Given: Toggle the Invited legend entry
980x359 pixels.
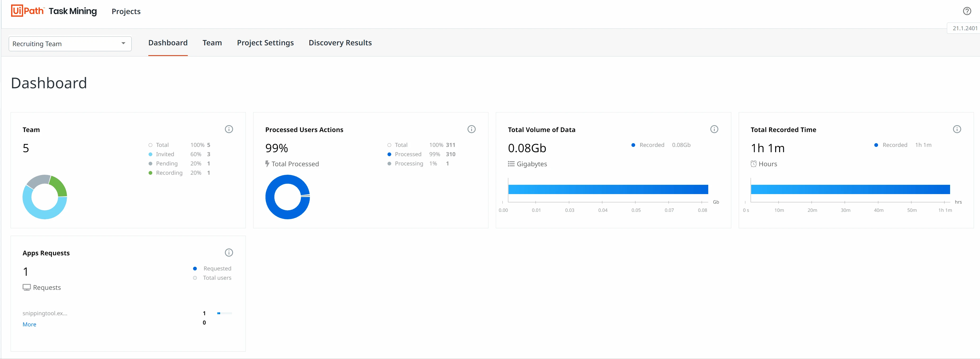Looking at the screenshot, I should 161,154.
